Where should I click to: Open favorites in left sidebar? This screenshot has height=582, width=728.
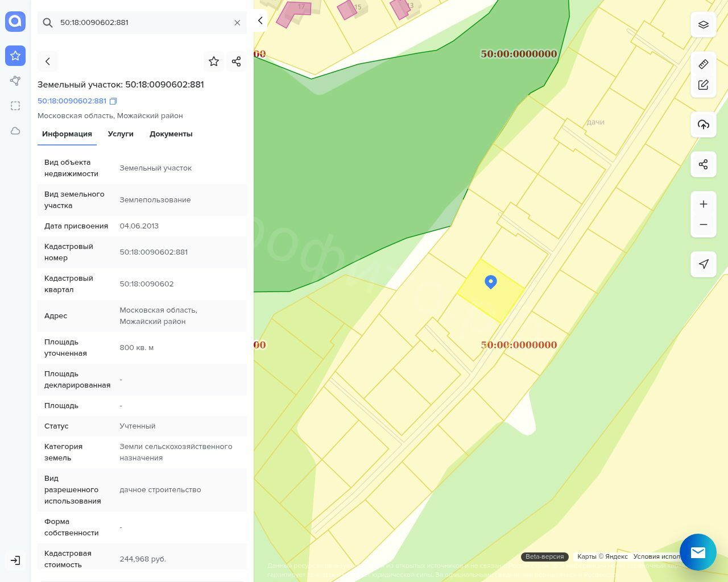coord(15,56)
